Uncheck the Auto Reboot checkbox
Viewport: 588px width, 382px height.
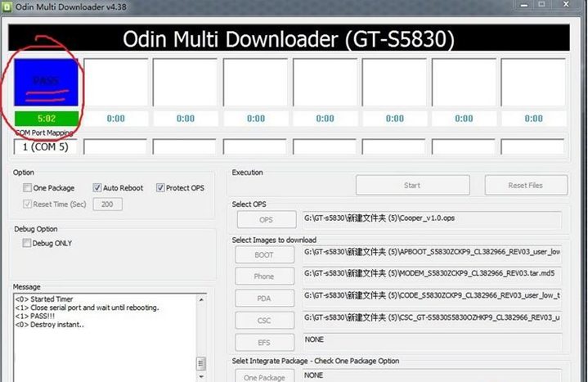97,187
